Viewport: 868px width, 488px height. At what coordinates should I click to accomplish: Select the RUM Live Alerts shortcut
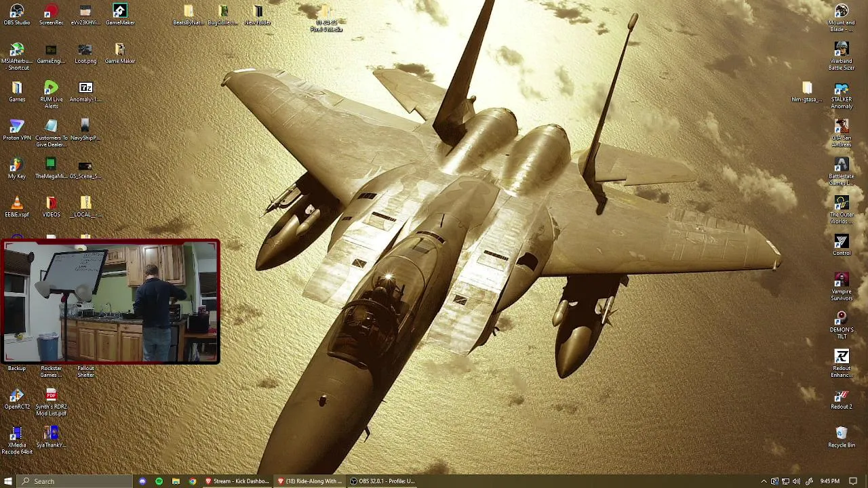tap(51, 94)
